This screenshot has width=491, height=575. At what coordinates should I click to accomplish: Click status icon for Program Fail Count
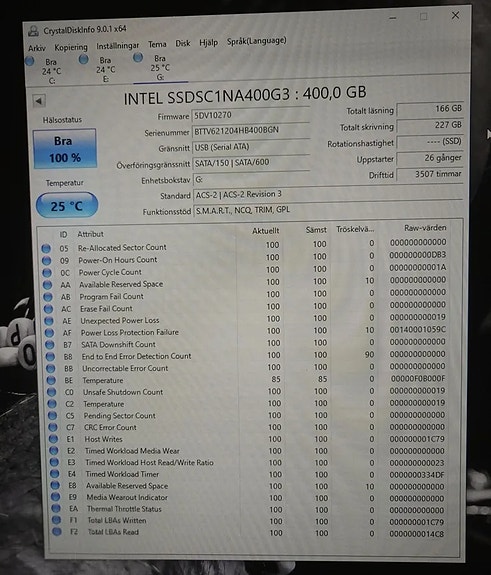48,297
